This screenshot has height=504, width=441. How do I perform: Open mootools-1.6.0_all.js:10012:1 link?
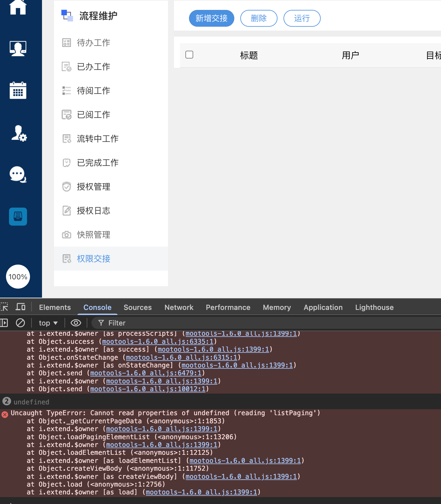click(x=148, y=389)
